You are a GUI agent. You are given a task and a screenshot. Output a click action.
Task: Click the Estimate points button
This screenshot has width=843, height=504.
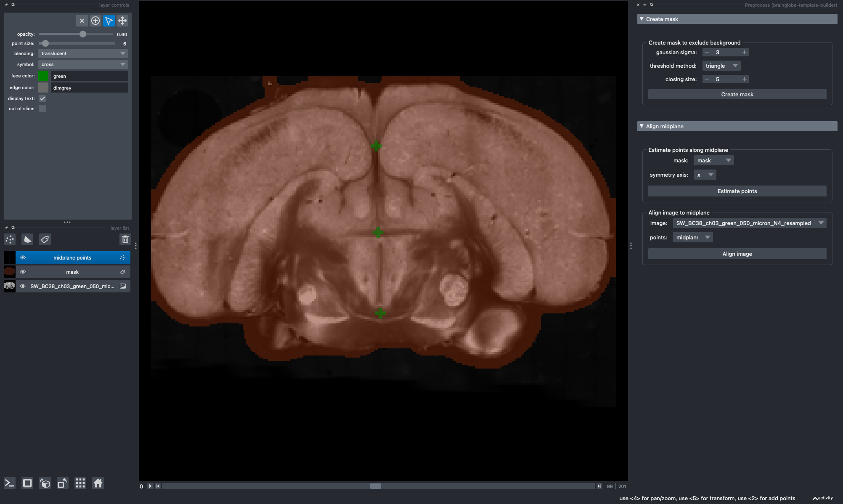click(x=737, y=191)
